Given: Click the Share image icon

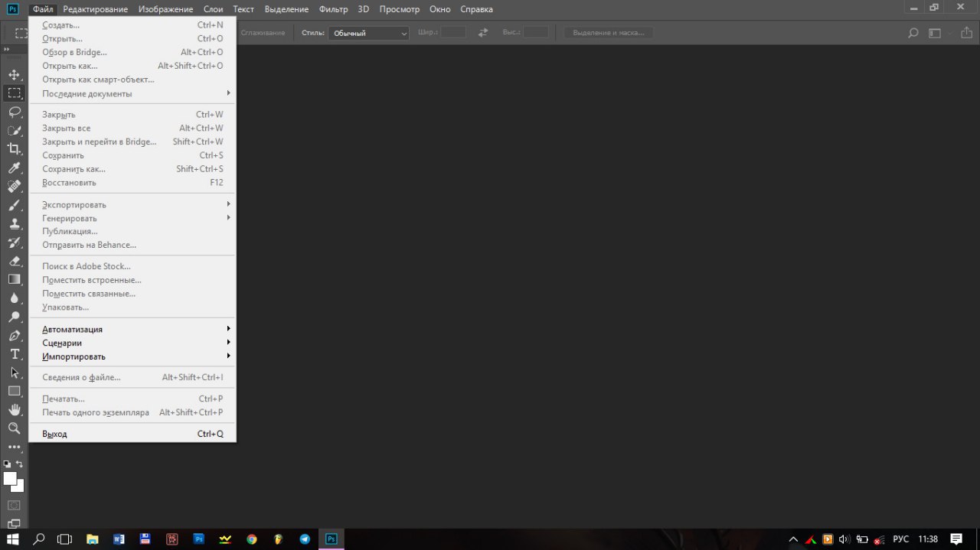Looking at the screenshot, I should [966, 33].
